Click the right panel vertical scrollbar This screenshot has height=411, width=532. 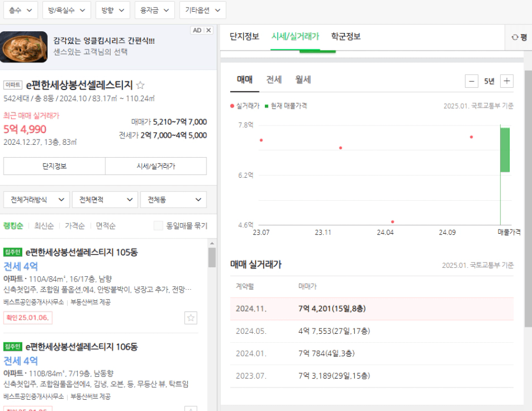pyautogui.click(x=528, y=198)
